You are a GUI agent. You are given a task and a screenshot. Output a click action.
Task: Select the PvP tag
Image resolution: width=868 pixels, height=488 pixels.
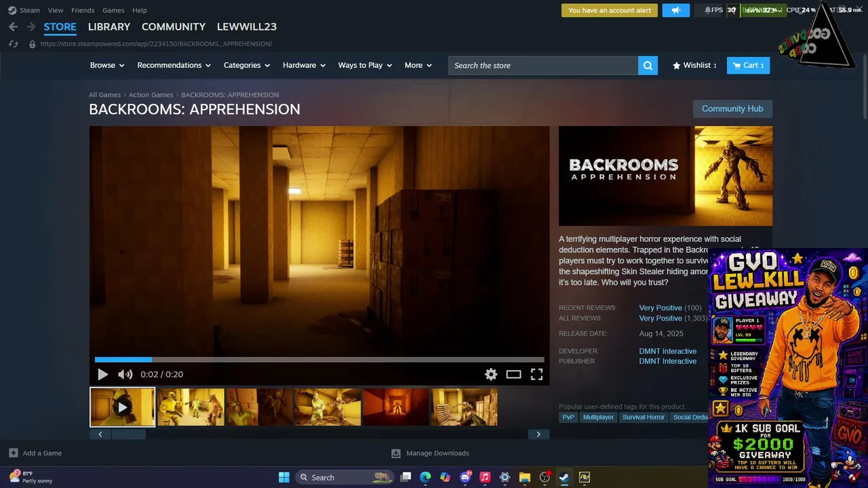[568, 418]
